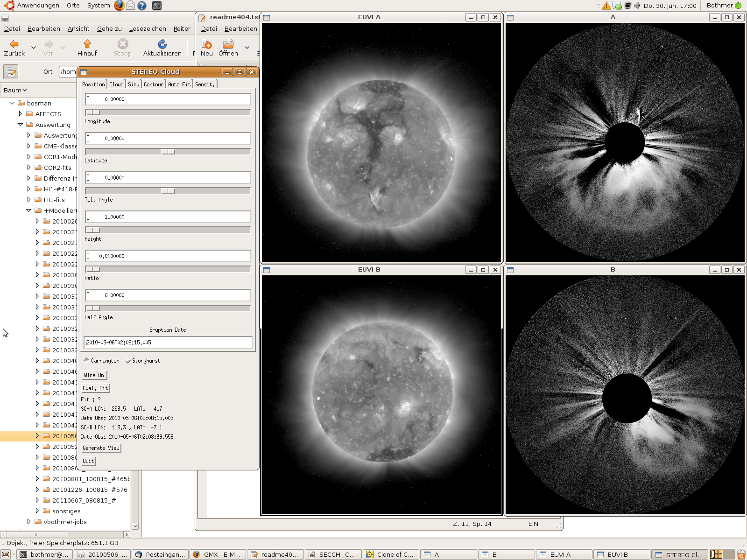Click the Latitude slider handle
Viewport: 747px width, 560px height.
click(168, 152)
